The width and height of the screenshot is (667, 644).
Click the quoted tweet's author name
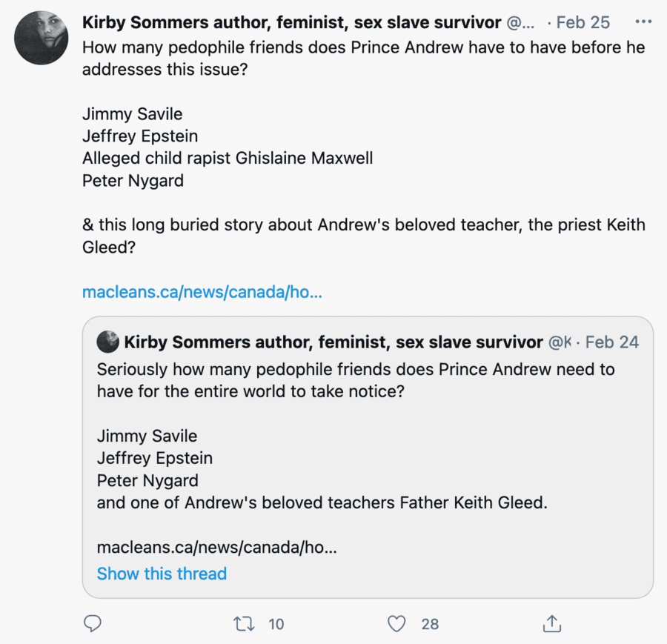click(x=333, y=342)
